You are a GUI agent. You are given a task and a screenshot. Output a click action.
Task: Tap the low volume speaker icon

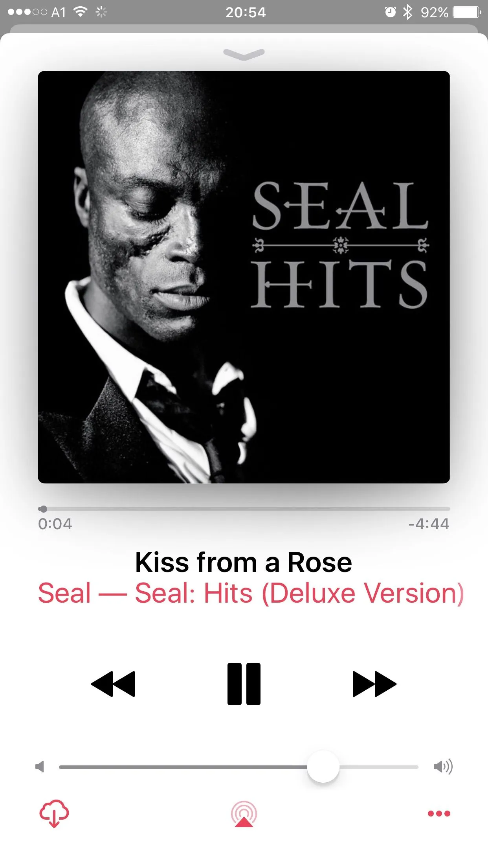pos(40,766)
